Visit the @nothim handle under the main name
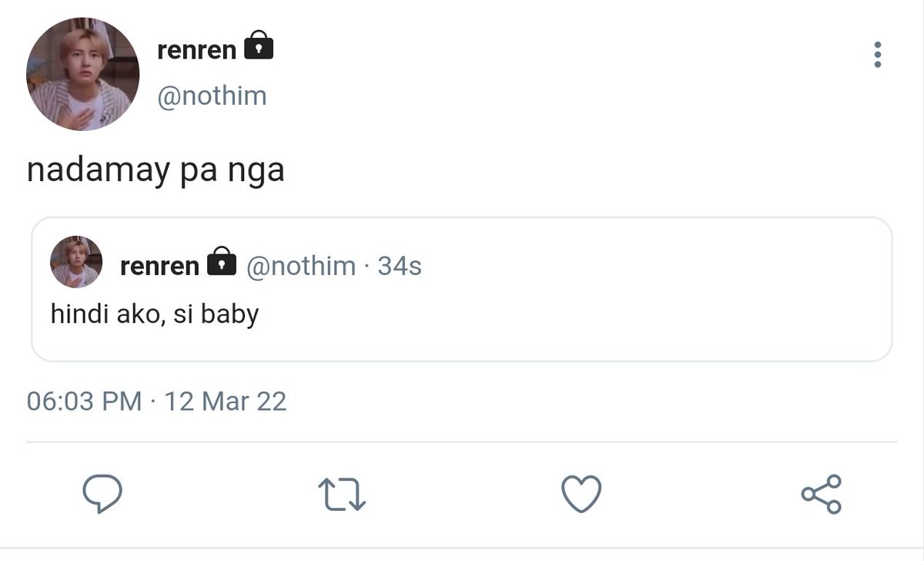The width and height of the screenshot is (924, 561). coord(212,96)
